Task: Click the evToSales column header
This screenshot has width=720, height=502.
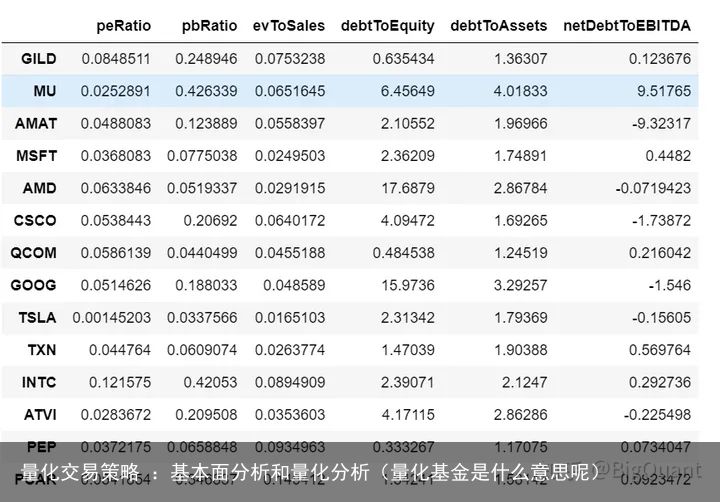Action: pyautogui.click(x=289, y=26)
